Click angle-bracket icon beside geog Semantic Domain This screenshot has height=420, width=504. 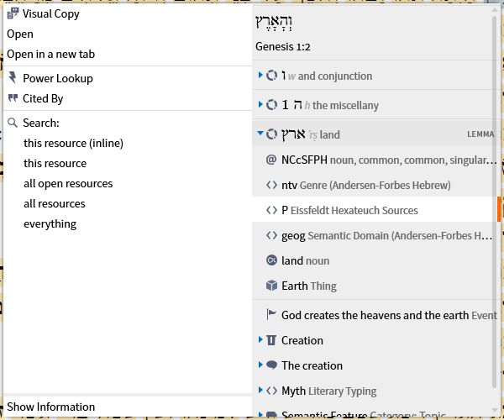271,235
